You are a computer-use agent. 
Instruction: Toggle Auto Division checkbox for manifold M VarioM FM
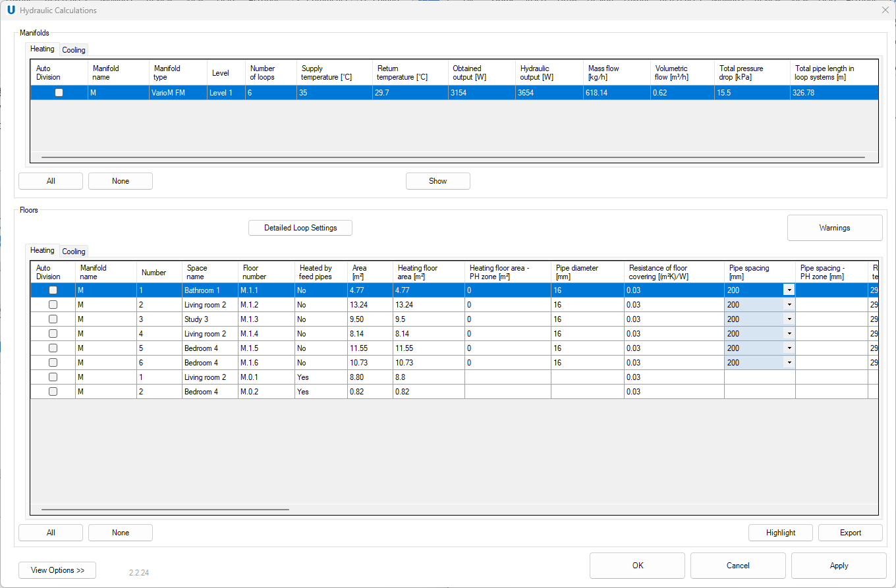coord(59,93)
